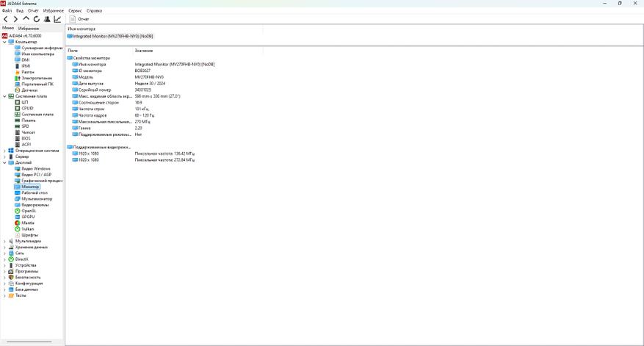Screen dimensions: 644x346
Task: Click the Mantle icon in tree
Action: coord(17,223)
